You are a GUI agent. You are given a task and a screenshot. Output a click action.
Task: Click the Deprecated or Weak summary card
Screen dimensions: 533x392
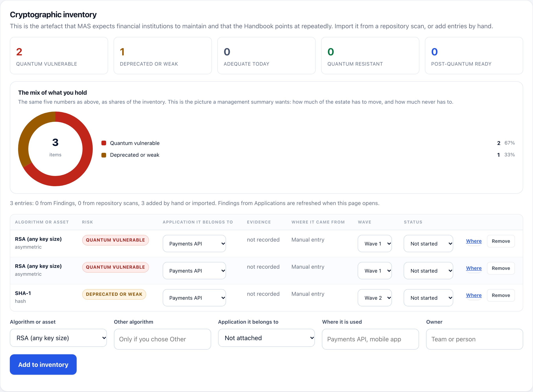[163, 56]
